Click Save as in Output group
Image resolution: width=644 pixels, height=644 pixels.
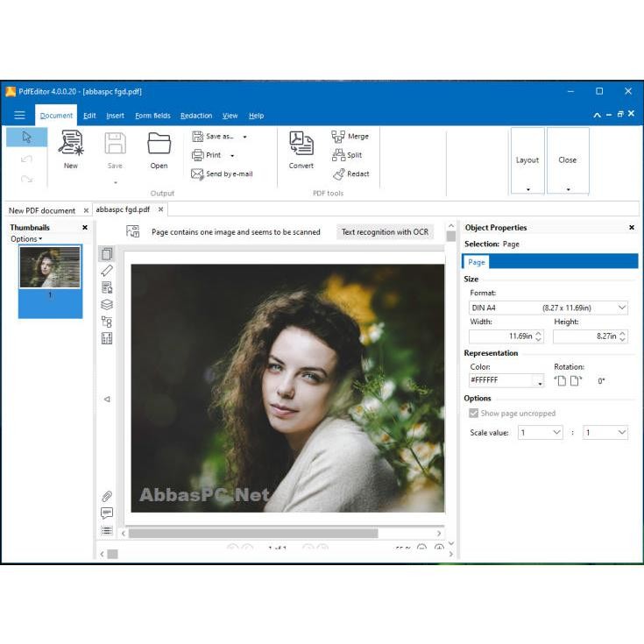213,137
